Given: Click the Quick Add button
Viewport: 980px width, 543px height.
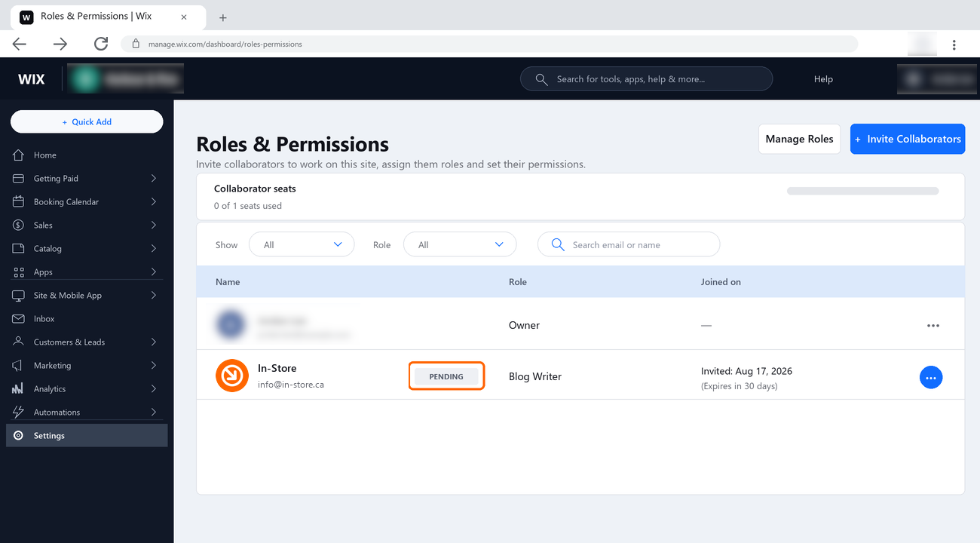Looking at the screenshot, I should click(87, 122).
